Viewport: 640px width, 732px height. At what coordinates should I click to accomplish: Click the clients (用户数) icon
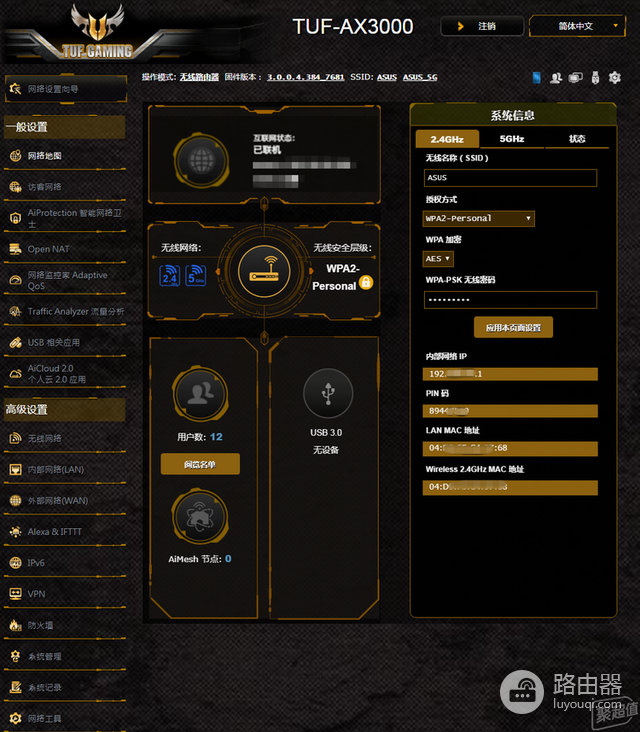[x=200, y=394]
